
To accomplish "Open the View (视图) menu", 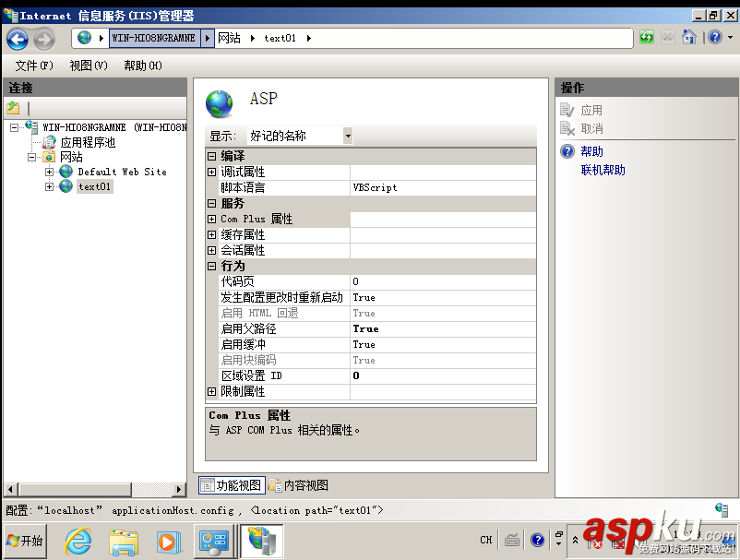I will tap(89, 66).
